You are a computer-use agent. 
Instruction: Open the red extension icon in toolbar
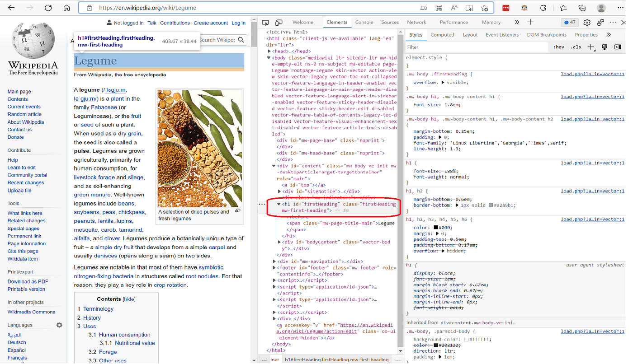(x=506, y=8)
